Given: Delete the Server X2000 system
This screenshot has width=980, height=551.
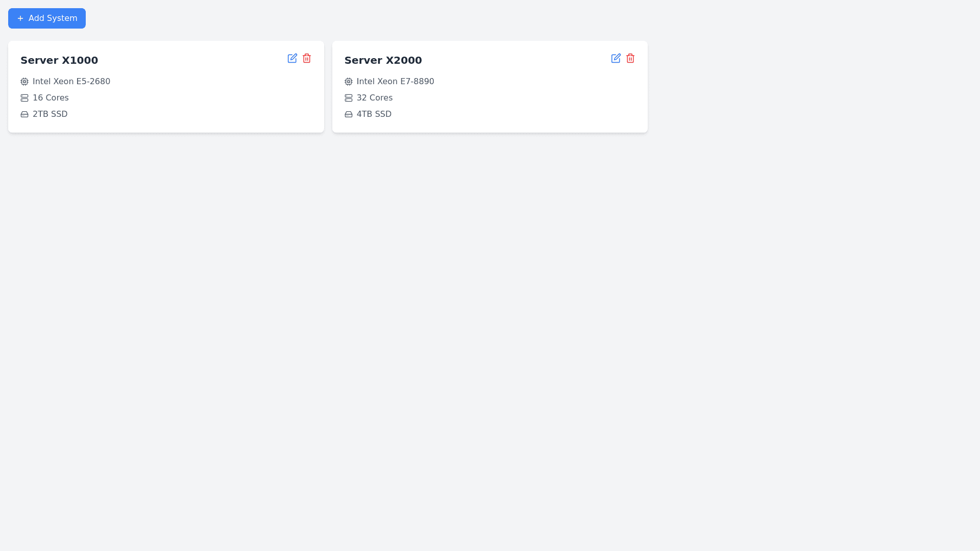Looking at the screenshot, I should coord(630,58).
